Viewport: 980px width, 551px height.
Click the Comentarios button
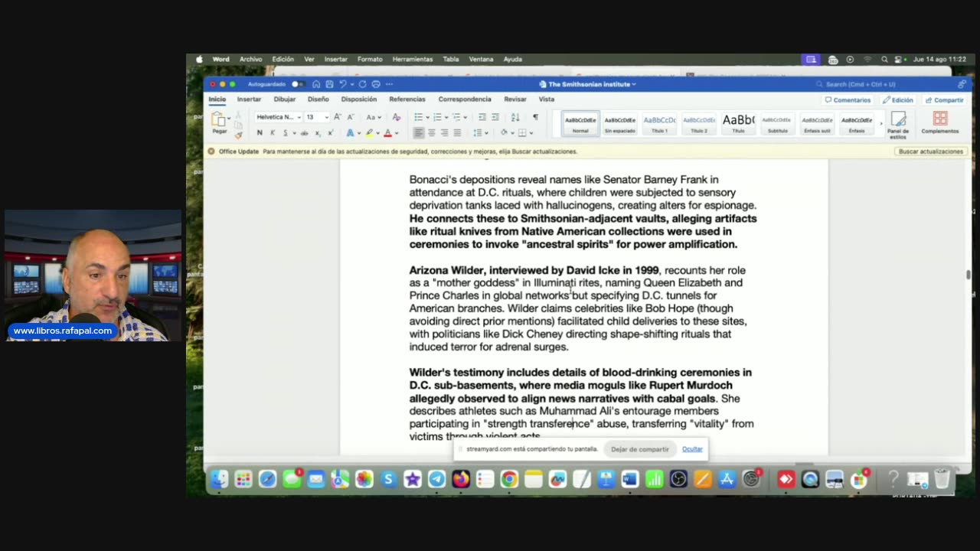point(848,100)
